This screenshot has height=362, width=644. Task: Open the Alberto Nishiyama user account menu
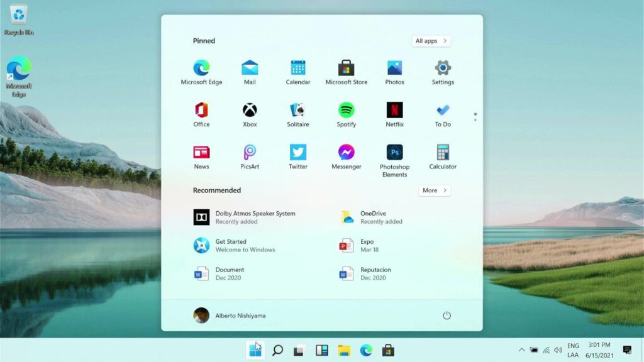pyautogui.click(x=230, y=315)
